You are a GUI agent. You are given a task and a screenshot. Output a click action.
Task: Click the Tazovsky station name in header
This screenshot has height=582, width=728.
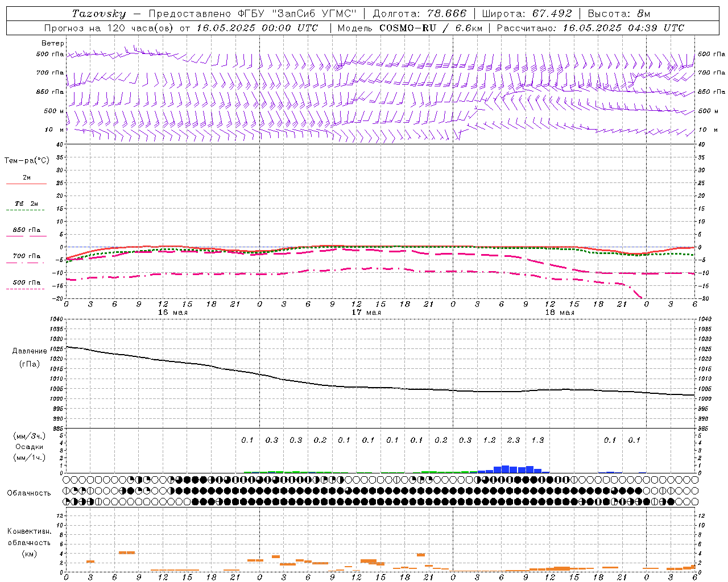click(x=99, y=14)
